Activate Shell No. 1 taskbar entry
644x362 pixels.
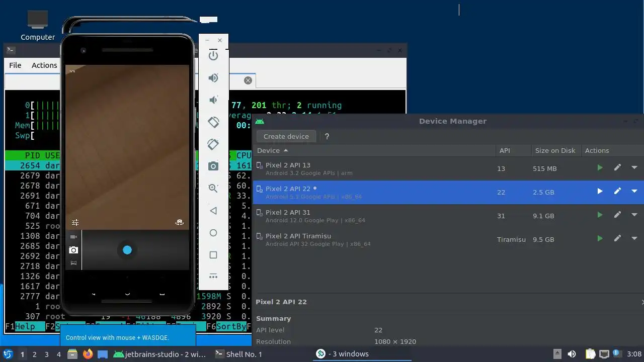point(238,354)
